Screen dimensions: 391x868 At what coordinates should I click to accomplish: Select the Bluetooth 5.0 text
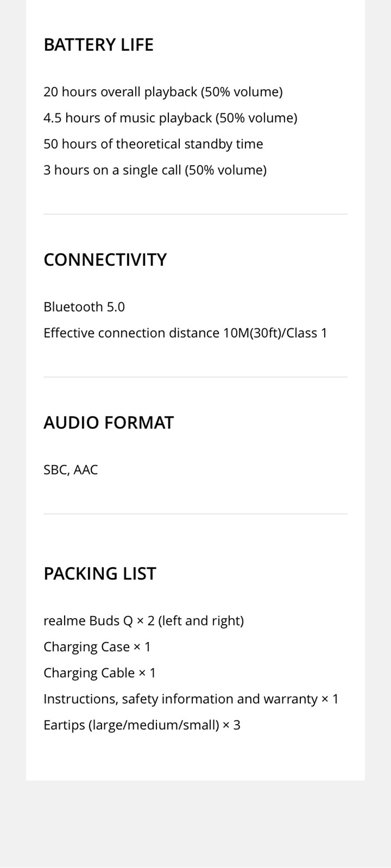point(84,307)
